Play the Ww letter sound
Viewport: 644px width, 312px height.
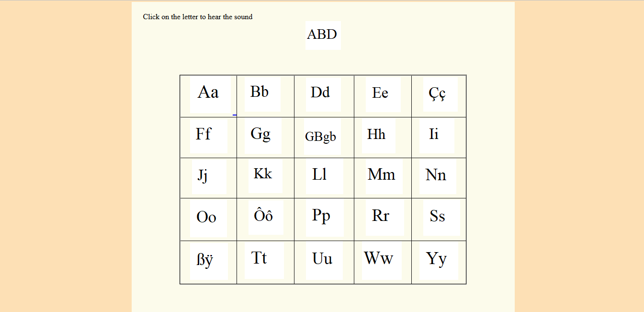(382, 260)
